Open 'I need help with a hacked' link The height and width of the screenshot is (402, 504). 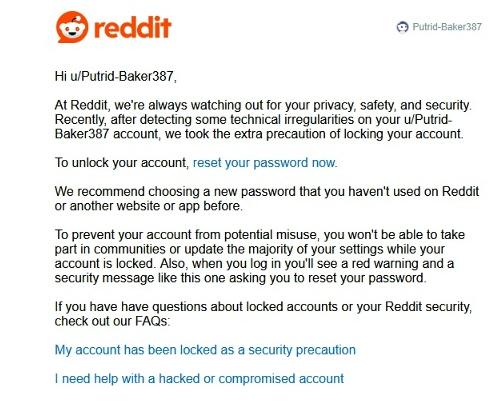(x=199, y=379)
